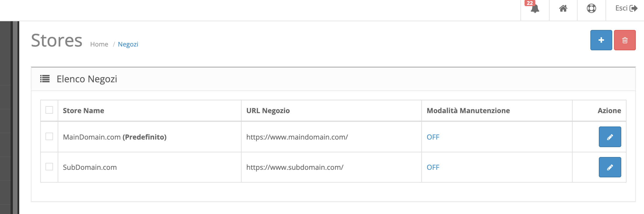This screenshot has width=644, height=214.
Task: Click the Store Name column header
Action: click(83, 110)
